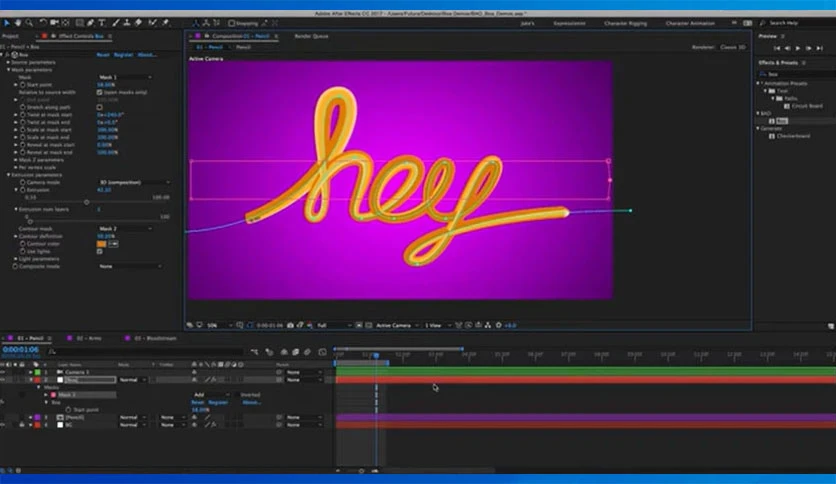Click the current time display 0:00:01:06
Image resolution: width=836 pixels, height=484 pixels.
coord(20,350)
